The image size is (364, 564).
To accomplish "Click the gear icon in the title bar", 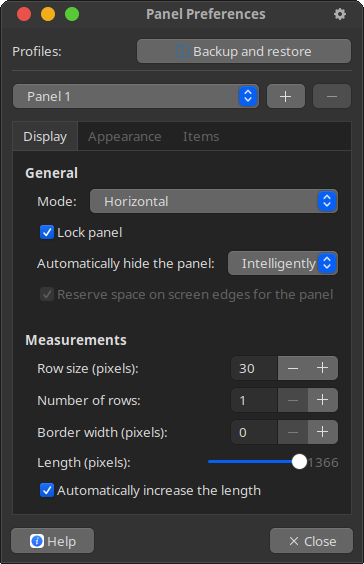I will tap(340, 14).
